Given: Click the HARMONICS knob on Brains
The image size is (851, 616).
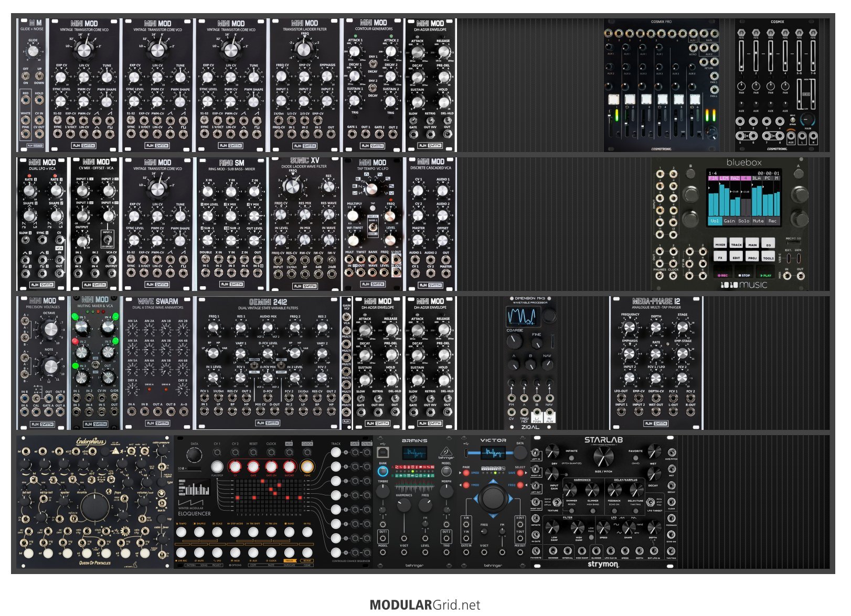Looking at the screenshot, I should (x=404, y=505).
